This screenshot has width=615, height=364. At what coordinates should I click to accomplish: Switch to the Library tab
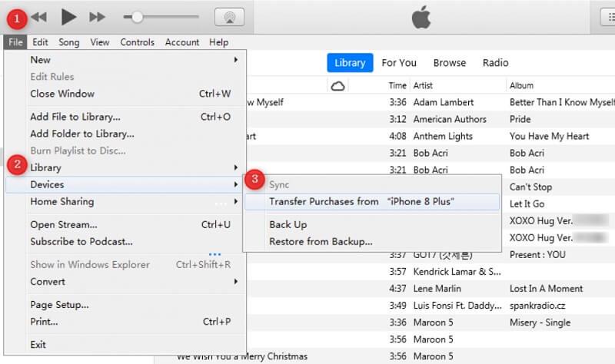(x=350, y=63)
